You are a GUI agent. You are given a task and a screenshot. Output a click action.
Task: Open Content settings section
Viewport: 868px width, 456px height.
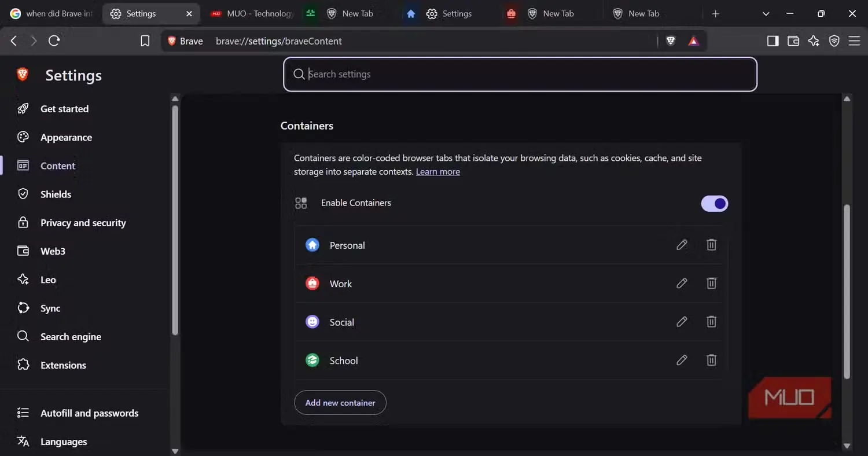[58, 166]
